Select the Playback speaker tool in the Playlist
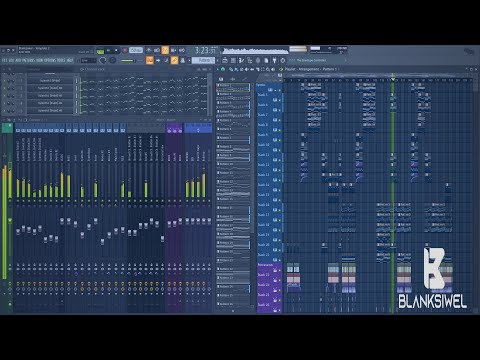 click(x=273, y=69)
